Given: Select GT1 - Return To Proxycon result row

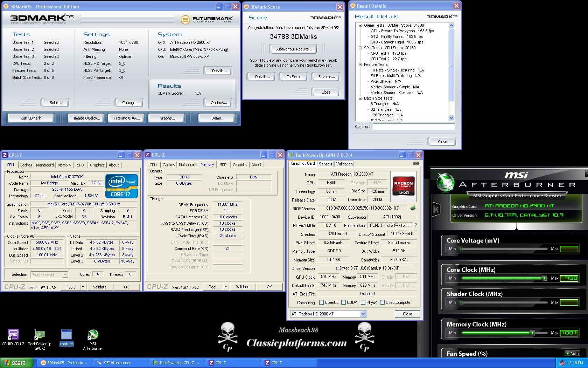Looking at the screenshot, I should 402,31.
